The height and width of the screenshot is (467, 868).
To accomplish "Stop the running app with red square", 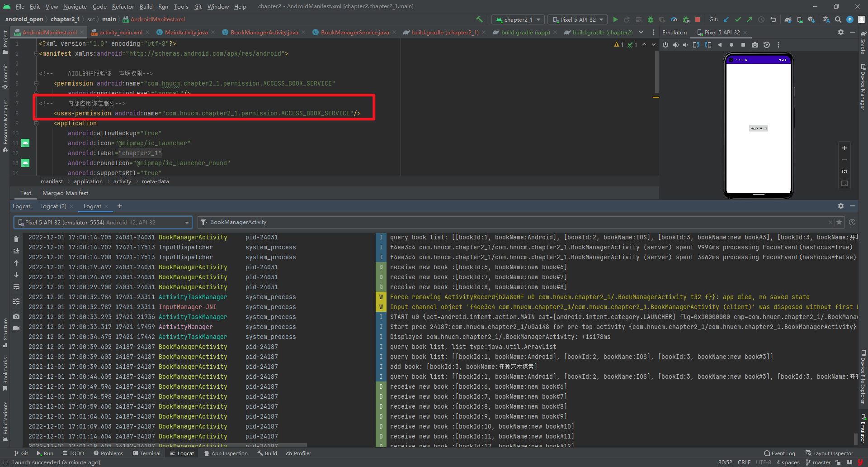I will pos(698,19).
